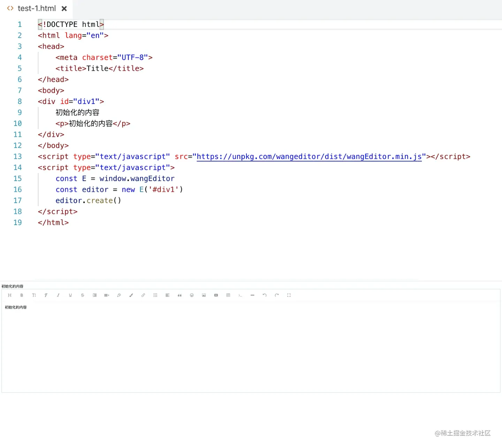Click the '<html lang="en">' code line
This screenshot has width=502, height=448.
point(73,36)
